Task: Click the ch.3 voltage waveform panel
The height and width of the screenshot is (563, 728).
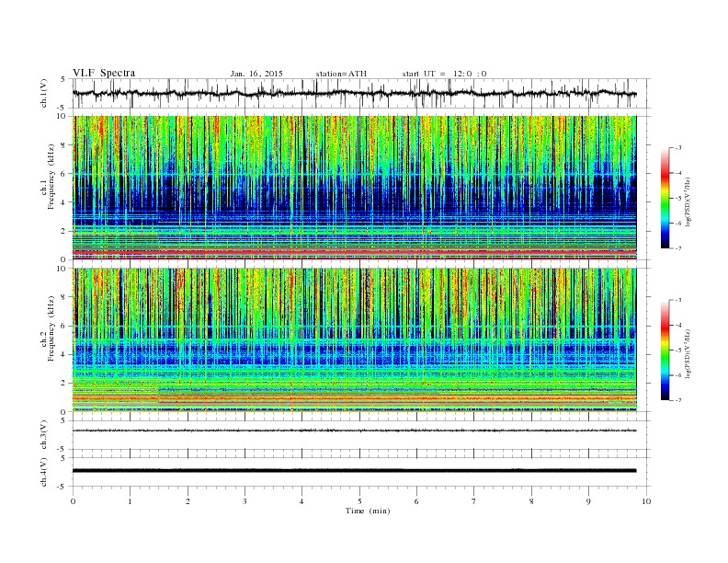Action: click(x=361, y=435)
